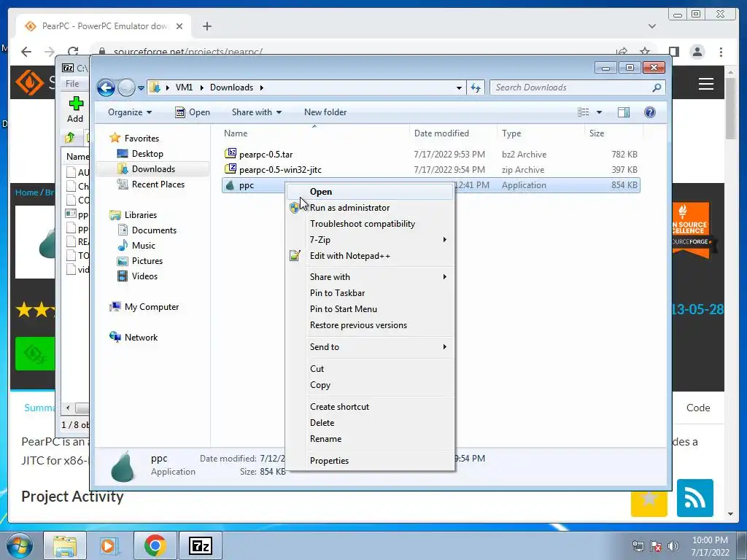
Task: Click Chrome's browser back arrow
Action: (x=26, y=52)
